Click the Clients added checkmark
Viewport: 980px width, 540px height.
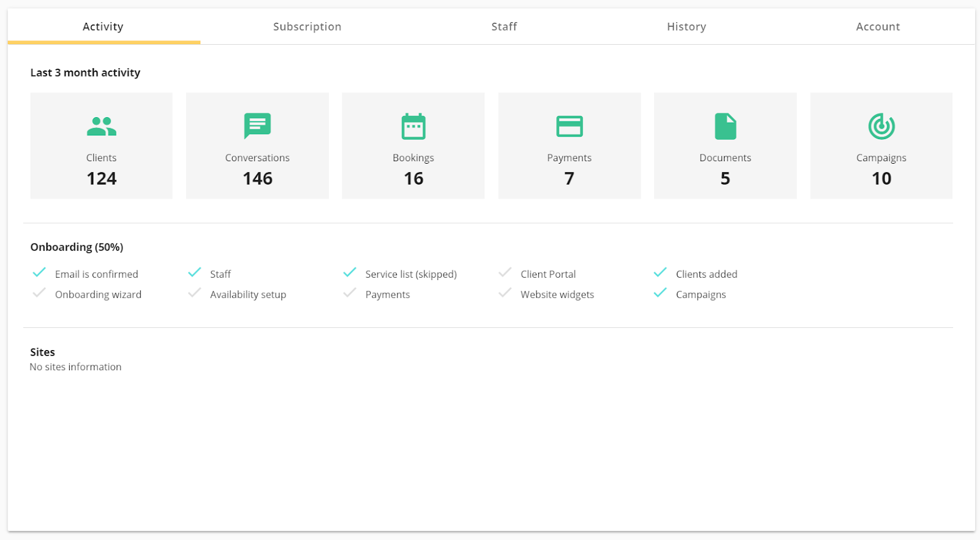(660, 272)
